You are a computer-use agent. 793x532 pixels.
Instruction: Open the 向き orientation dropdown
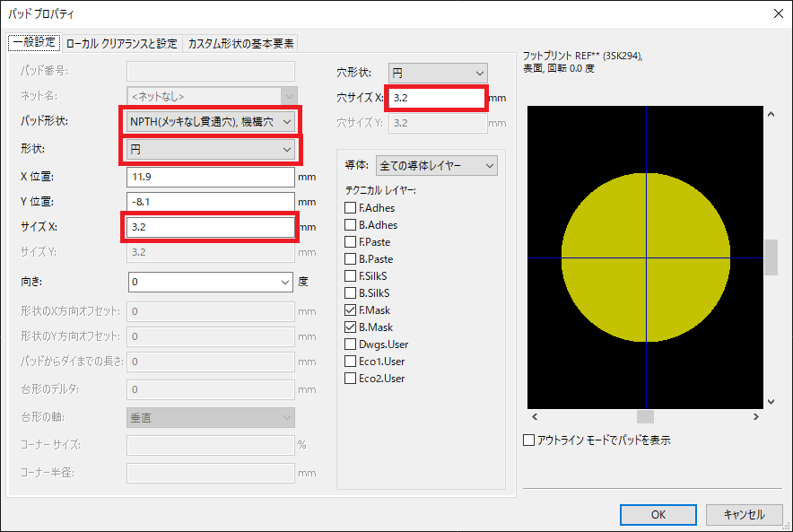coord(211,283)
